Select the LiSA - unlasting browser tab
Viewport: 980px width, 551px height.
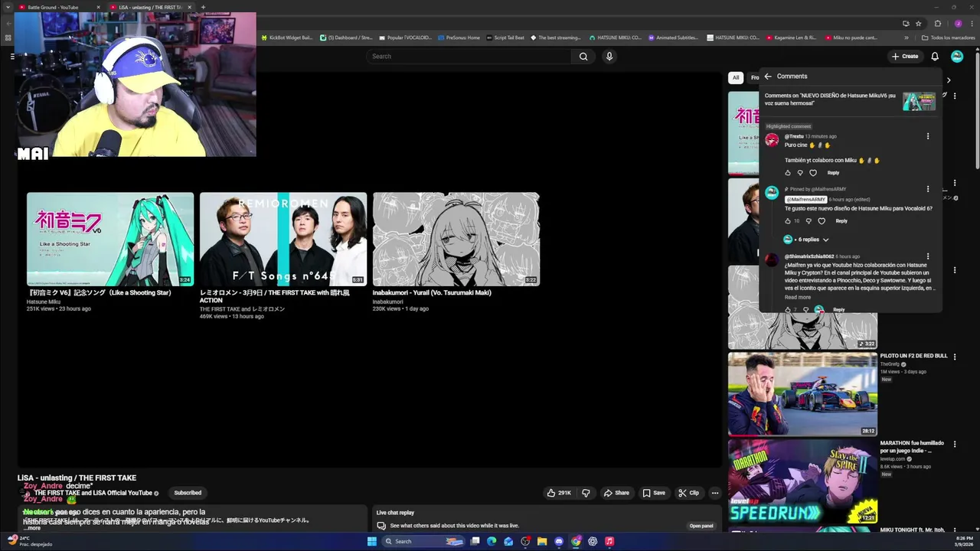coord(150,7)
